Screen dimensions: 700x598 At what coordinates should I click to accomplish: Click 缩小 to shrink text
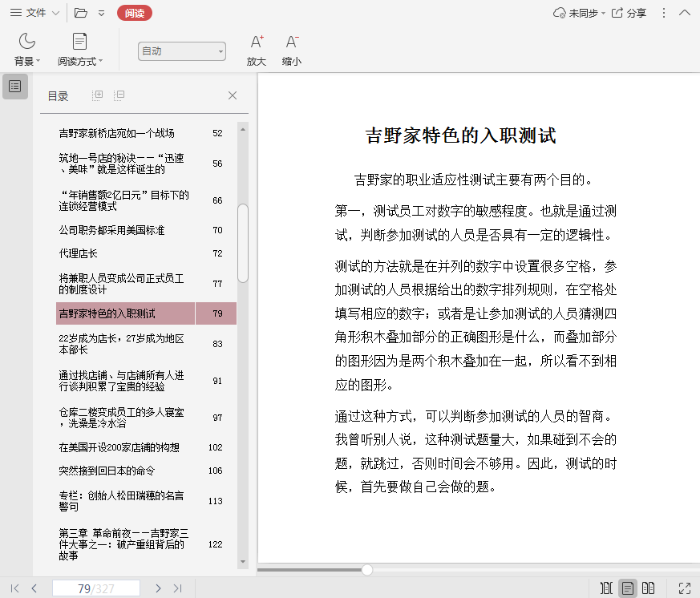(x=292, y=50)
